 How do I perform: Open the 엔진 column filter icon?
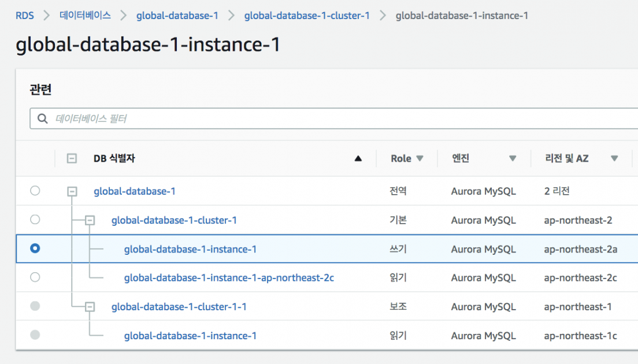[x=513, y=158]
